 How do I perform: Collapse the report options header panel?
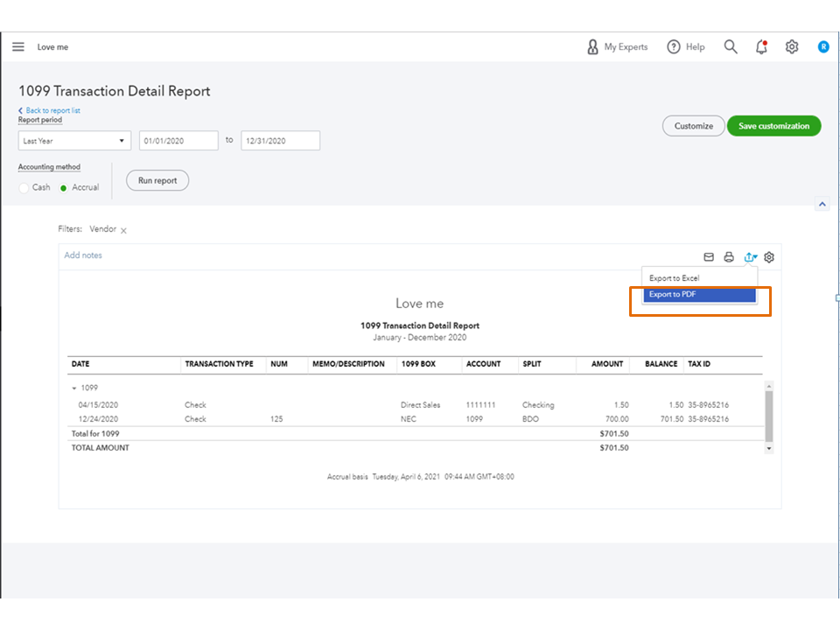pos(822,204)
